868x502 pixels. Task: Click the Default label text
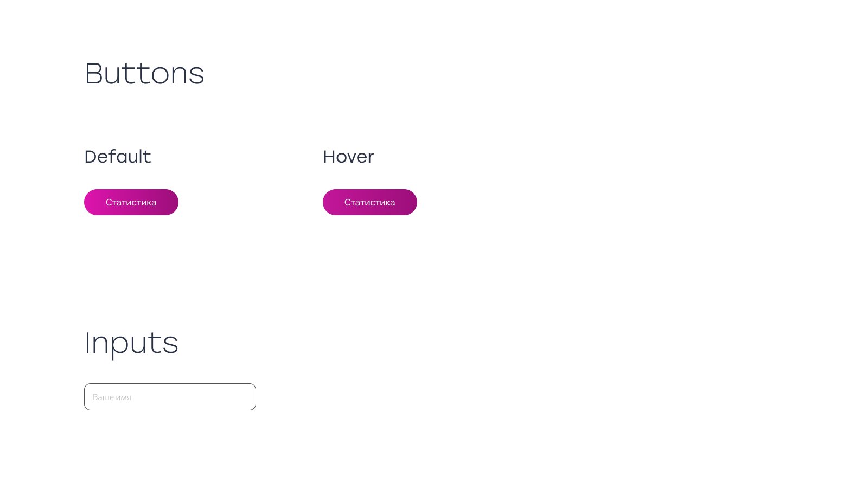tap(118, 157)
